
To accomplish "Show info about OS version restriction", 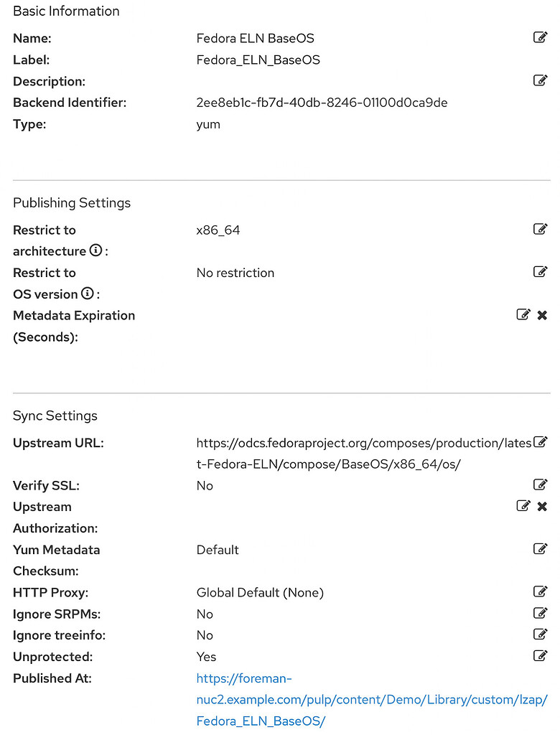I will [87, 294].
